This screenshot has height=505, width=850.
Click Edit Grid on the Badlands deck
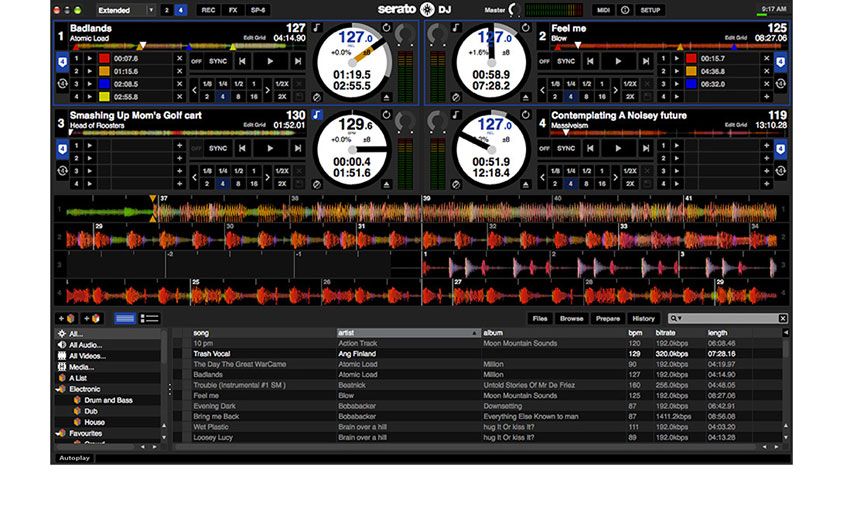[254, 38]
